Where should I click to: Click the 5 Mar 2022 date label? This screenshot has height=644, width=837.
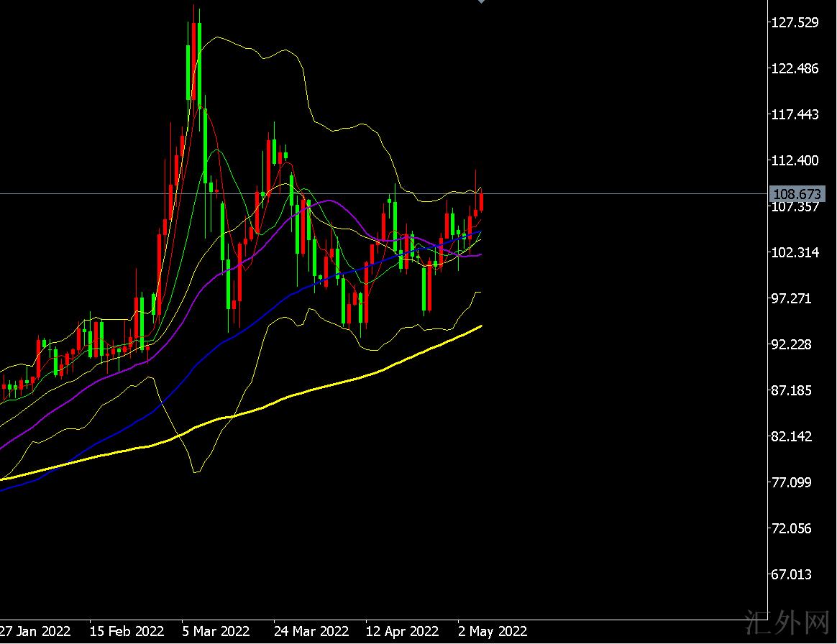click(x=216, y=632)
